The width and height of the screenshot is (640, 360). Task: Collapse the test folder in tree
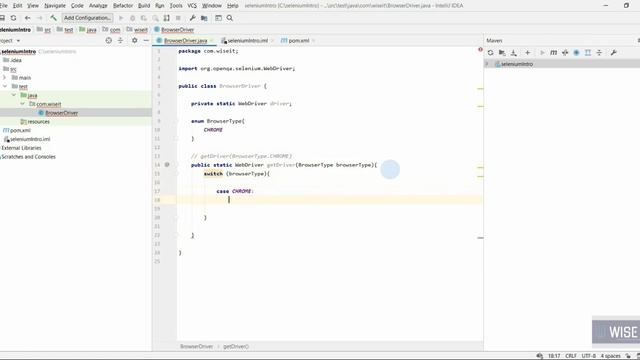4,87
